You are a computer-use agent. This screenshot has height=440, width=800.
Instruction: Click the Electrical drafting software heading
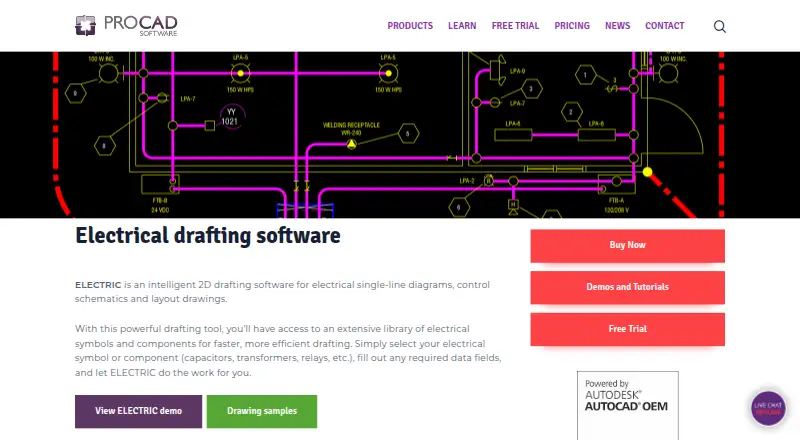208,236
